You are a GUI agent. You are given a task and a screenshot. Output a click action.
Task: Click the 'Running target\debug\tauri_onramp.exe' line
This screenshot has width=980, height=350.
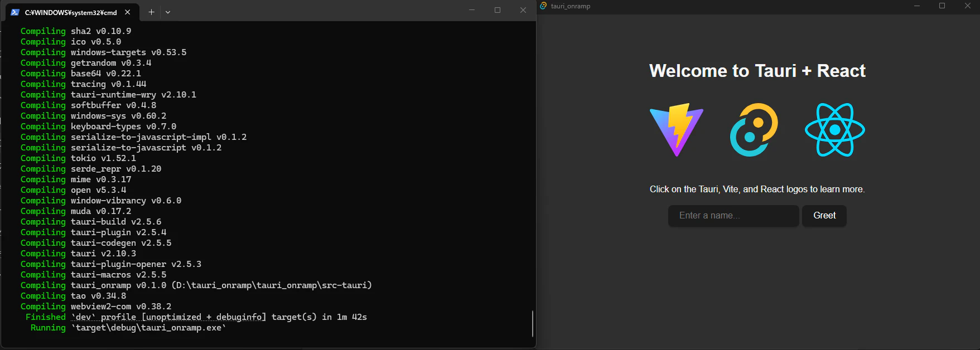[x=128, y=328]
